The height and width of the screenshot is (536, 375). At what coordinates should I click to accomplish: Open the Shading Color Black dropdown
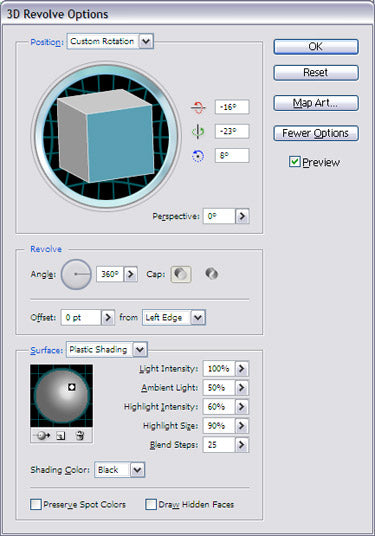point(137,470)
